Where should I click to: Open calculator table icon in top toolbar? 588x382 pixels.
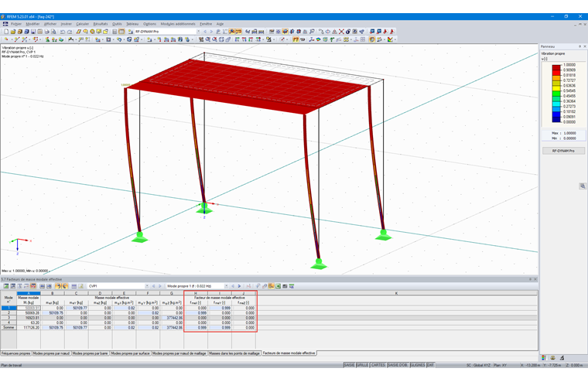115,32
